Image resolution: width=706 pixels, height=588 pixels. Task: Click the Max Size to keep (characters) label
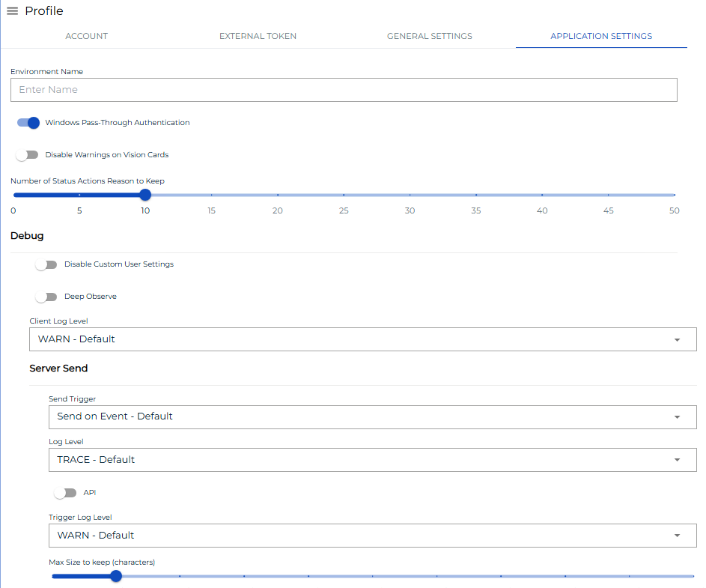click(x=102, y=562)
